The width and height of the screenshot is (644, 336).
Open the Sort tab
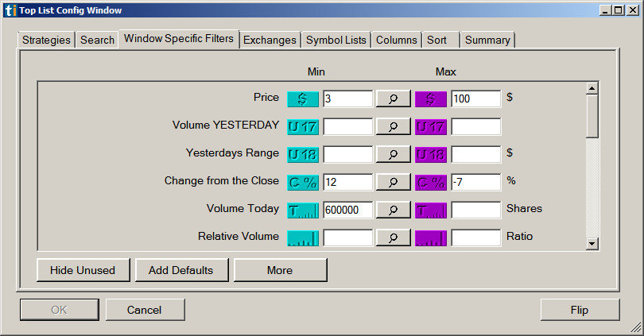click(x=440, y=40)
